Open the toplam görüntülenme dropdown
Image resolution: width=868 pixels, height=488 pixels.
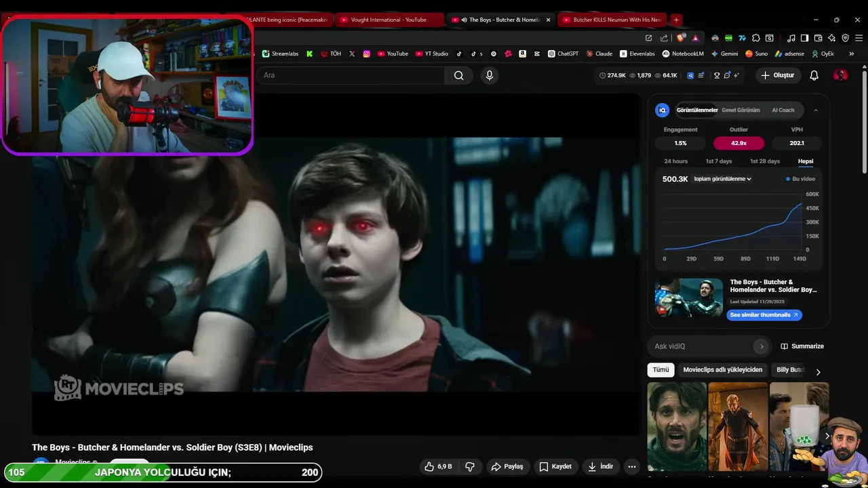pos(723,179)
